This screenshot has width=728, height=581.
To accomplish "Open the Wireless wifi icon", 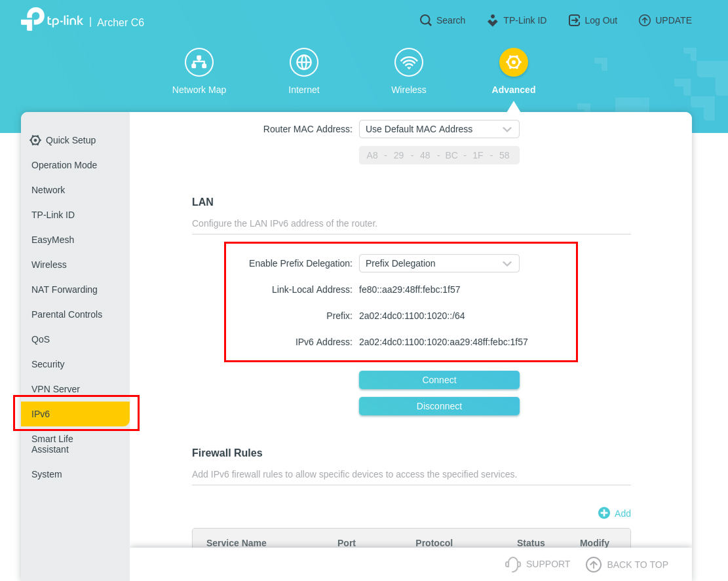I will pyautogui.click(x=409, y=62).
